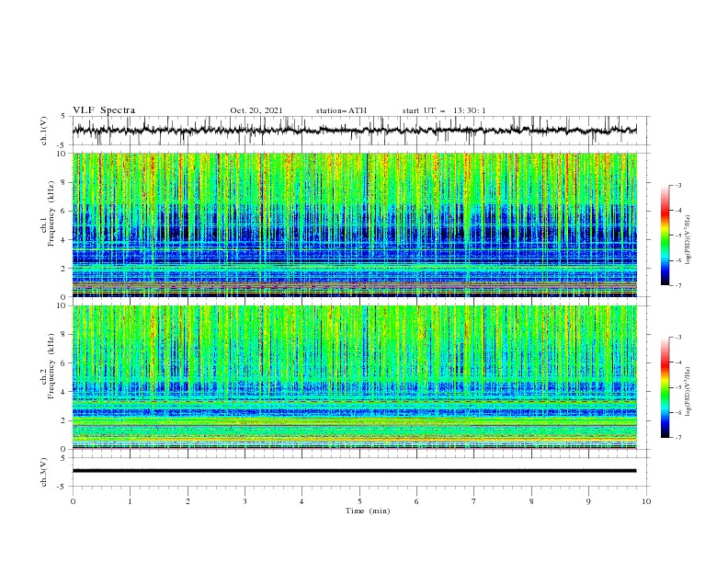Click the ch.3 flat black waveform trace

tap(354, 471)
